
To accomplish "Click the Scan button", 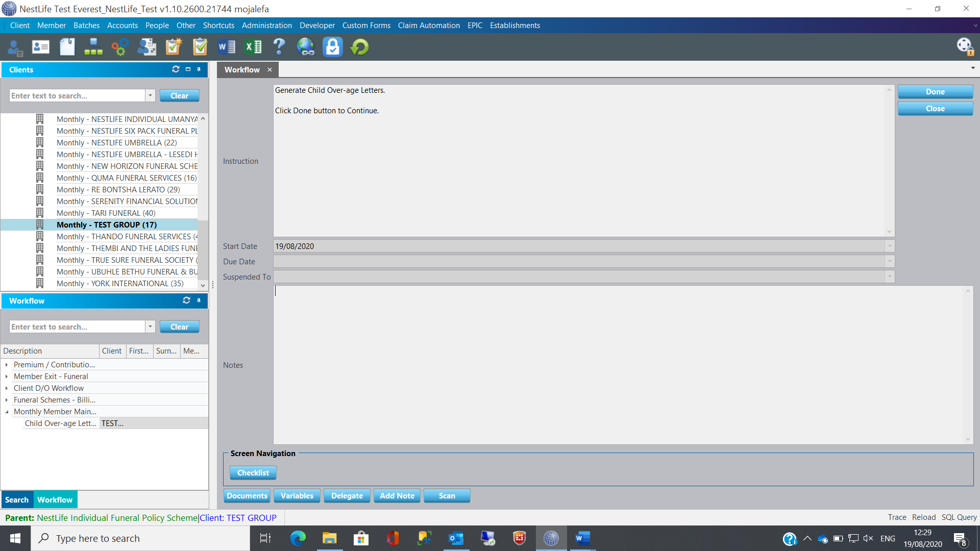I will pyautogui.click(x=447, y=496).
